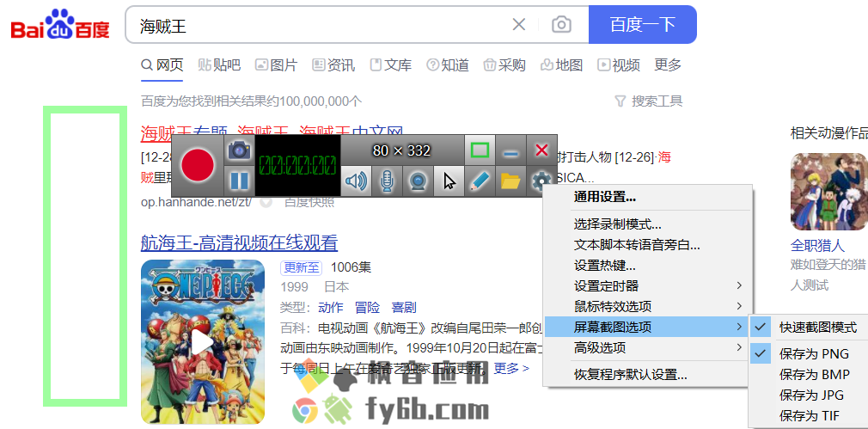Click the Baidu logo
The width and height of the screenshot is (868, 429).
point(60,25)
